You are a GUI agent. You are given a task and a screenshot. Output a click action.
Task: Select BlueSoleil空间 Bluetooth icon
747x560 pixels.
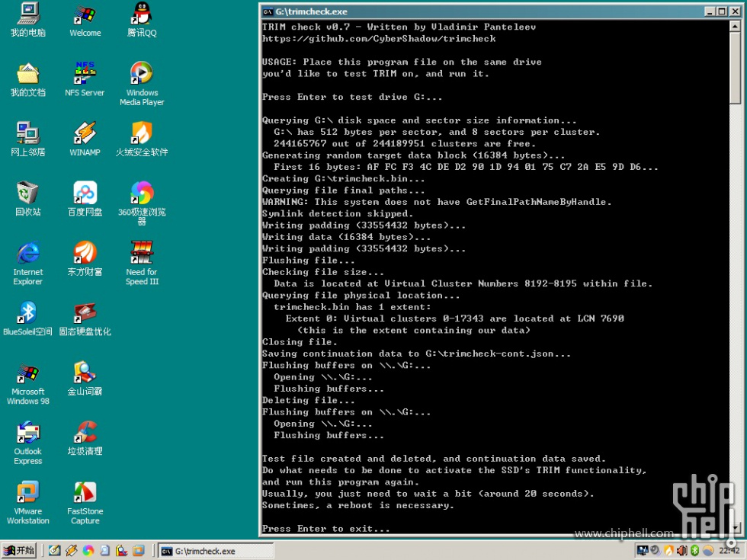coord(27,318)
